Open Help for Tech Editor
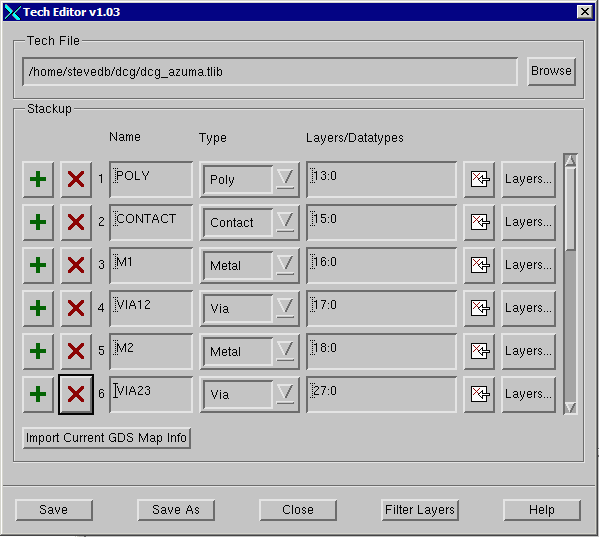The image size is (599, 537). tap(542, 510)
